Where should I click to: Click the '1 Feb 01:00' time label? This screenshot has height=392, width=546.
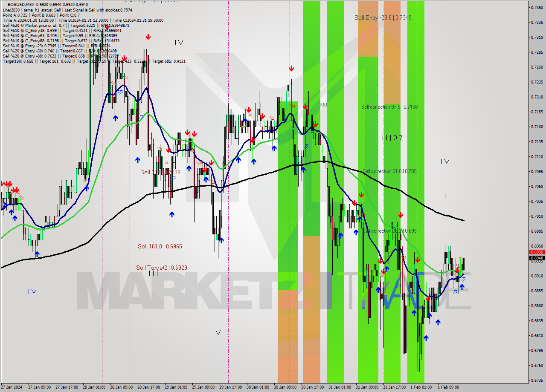[421, 387]
